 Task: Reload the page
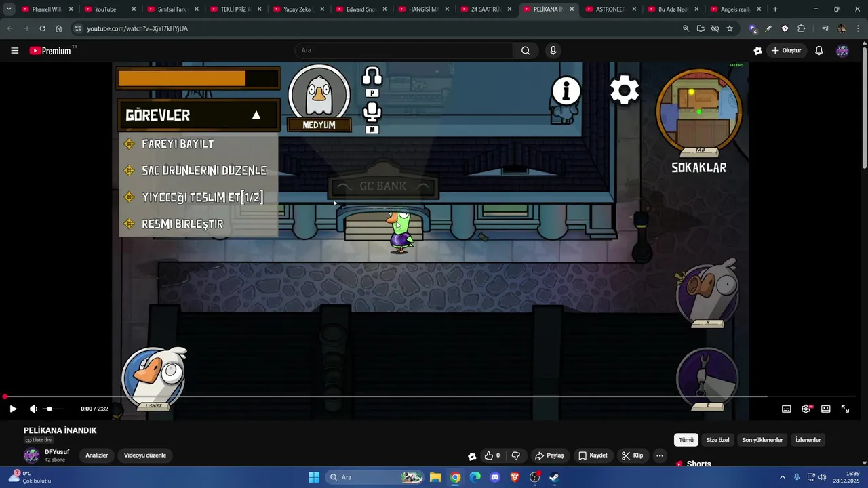(42, 28)
